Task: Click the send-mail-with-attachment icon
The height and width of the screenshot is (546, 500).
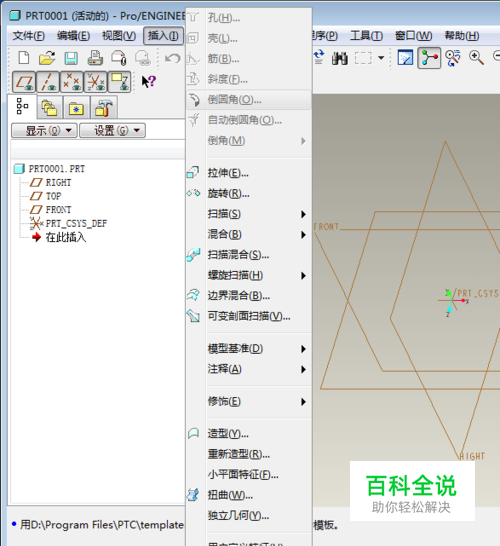Action: coord(119,58)
